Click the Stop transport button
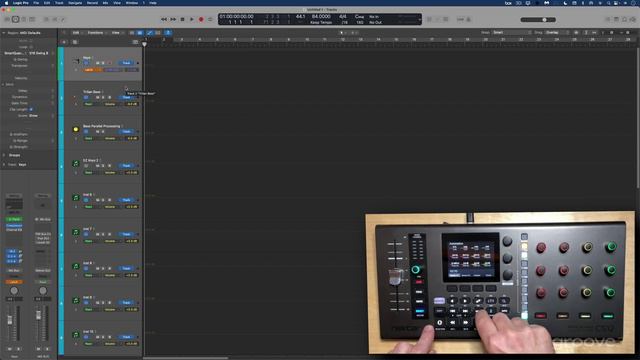This screenshot has height=360, width=640. [182, 19]
